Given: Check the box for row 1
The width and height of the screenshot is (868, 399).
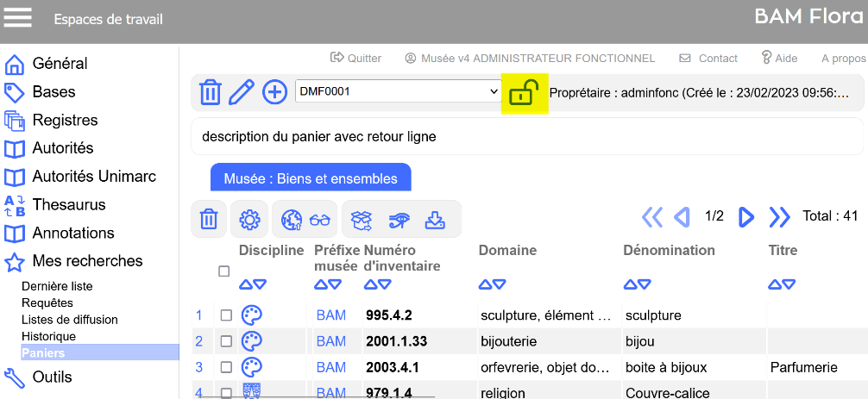Looking at the screenshot, I should (x=226, y=315).
